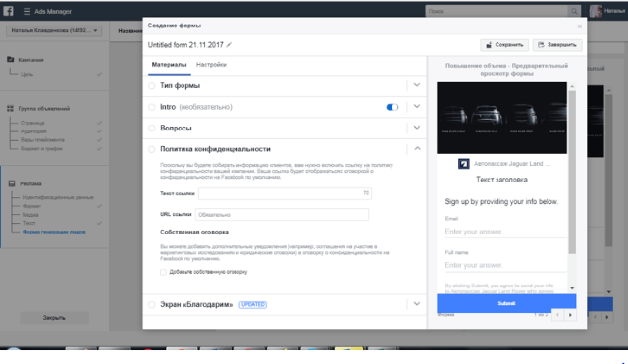Select the Вопросы section radio circle
The width and height of the screenshot is (628, 364).
[x=152, y=129]
